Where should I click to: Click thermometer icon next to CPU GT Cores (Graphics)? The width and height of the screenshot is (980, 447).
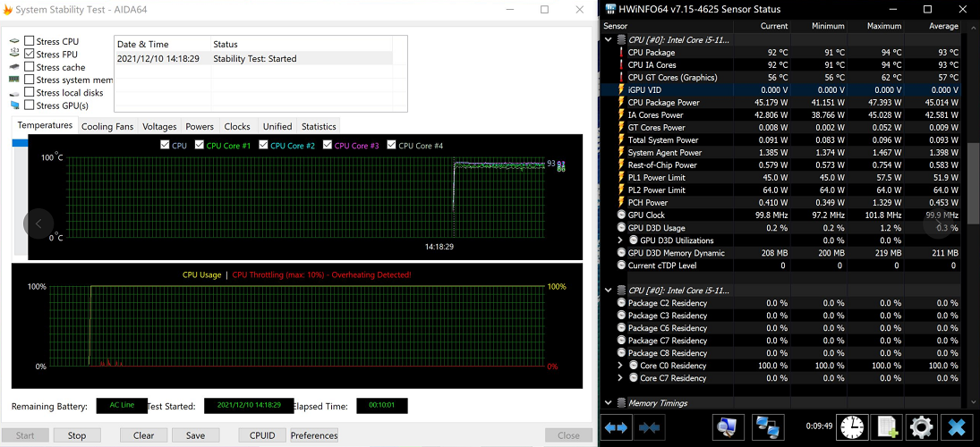[621, 78]
